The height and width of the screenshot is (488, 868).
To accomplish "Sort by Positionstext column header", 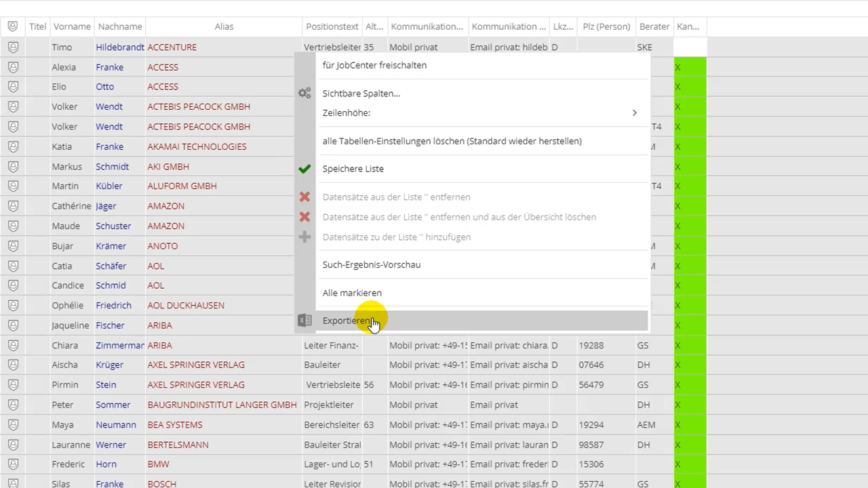I will coord(332,26).
